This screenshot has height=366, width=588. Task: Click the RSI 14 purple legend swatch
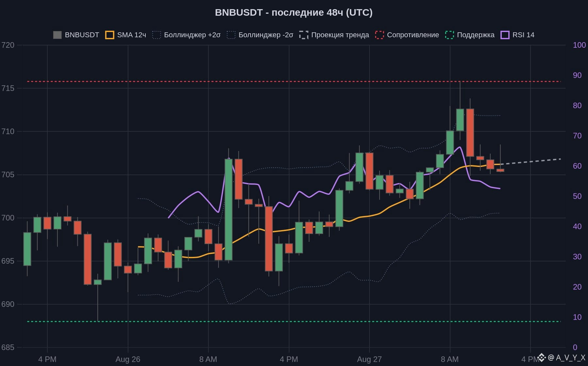505,35
